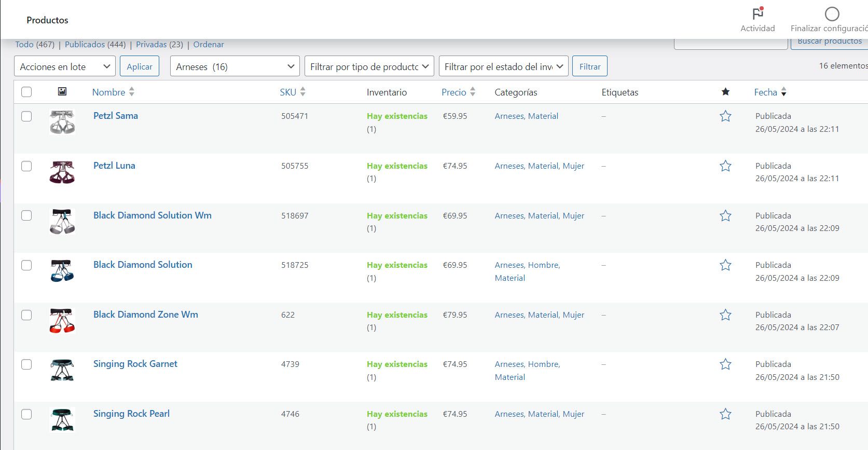Click the price €79.95

(455, 315)
